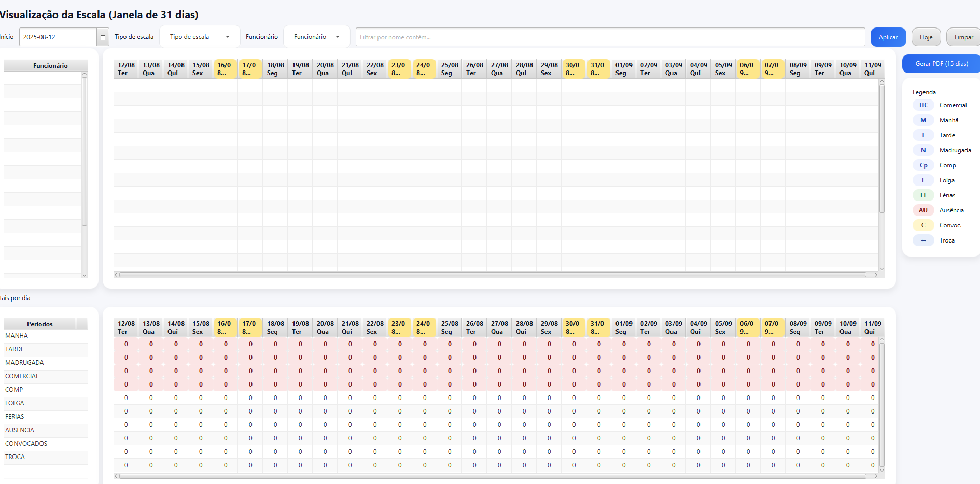Expand the Tipo de escala dropdown
The image size is (980, 484).
click(200, 37)
